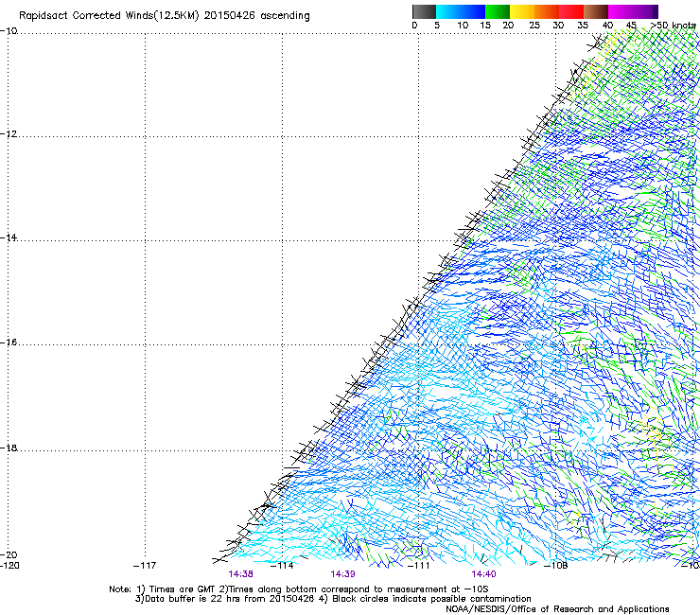Click the '35' tick label under the color bar
Viewport: 700px width, 615px height.
coord(583,25)
